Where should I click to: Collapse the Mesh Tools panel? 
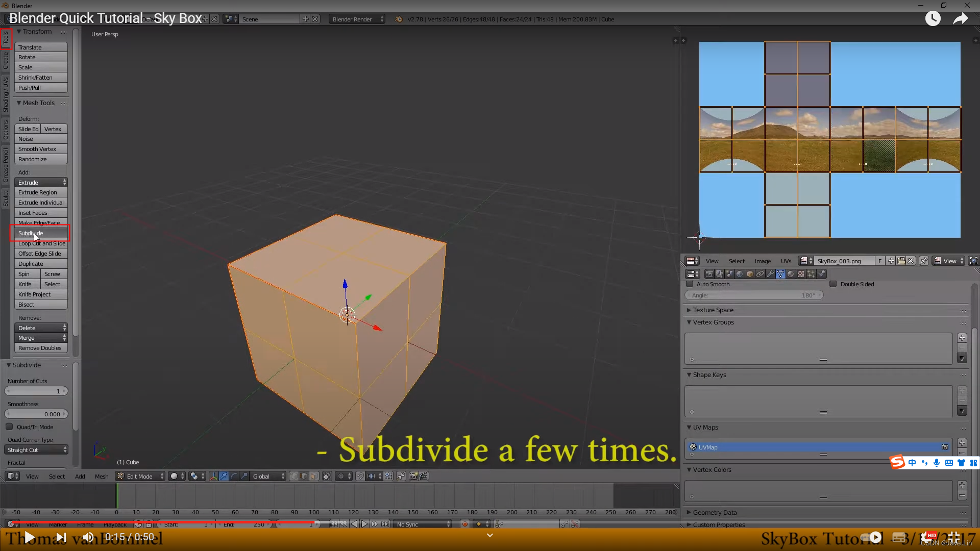click(x=19, y=103)
